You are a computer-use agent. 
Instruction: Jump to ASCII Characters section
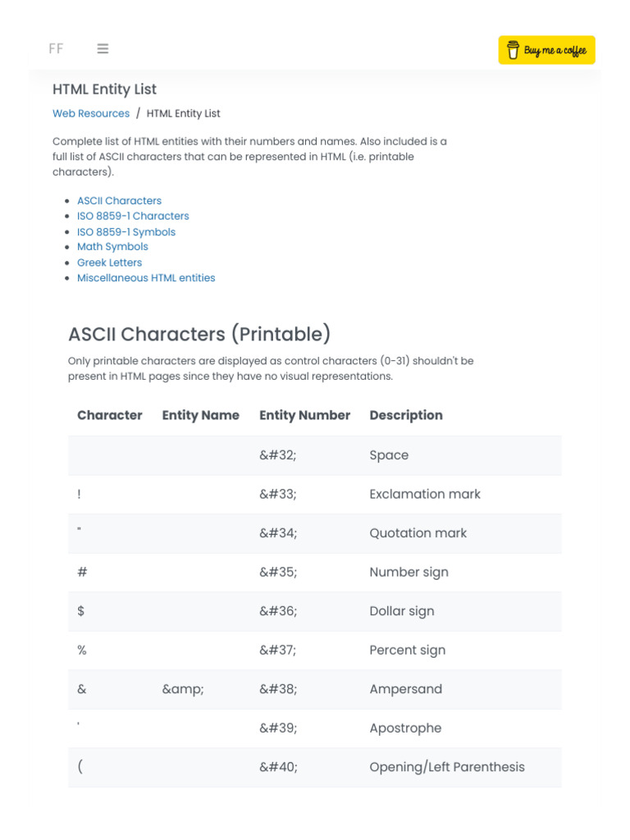pos(119,200)
